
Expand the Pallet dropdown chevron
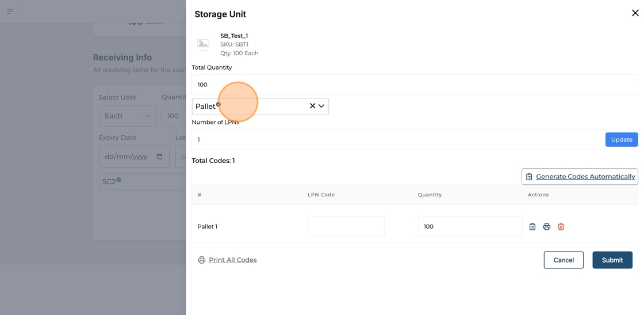pyautogui.click(x=321, y=106)
